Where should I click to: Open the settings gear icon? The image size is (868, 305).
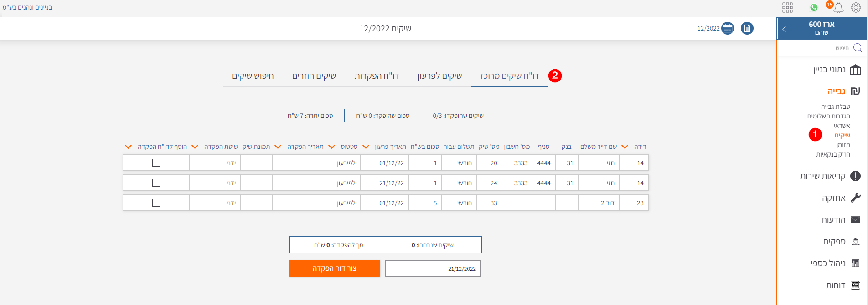point(856,7)
